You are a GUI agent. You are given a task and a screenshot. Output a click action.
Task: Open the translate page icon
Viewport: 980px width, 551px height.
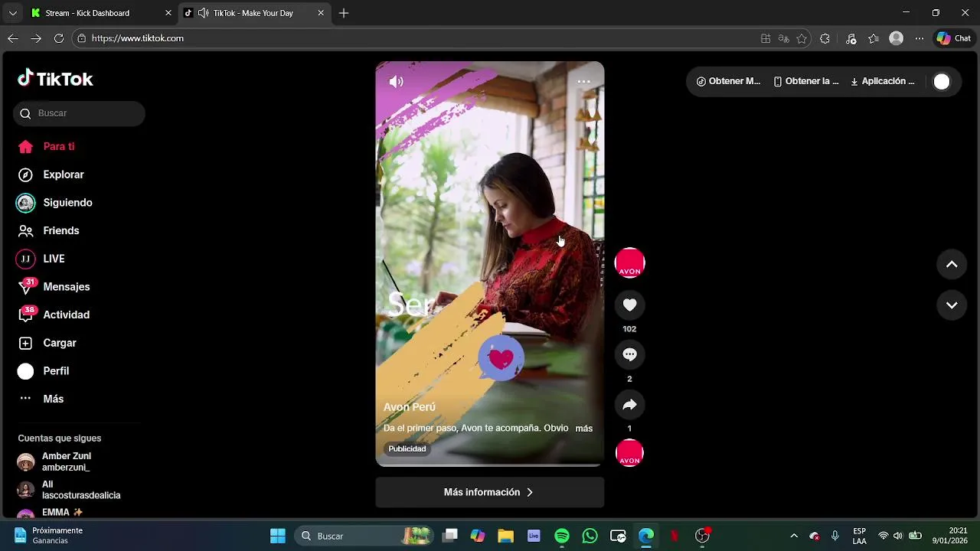coord(783,38)
